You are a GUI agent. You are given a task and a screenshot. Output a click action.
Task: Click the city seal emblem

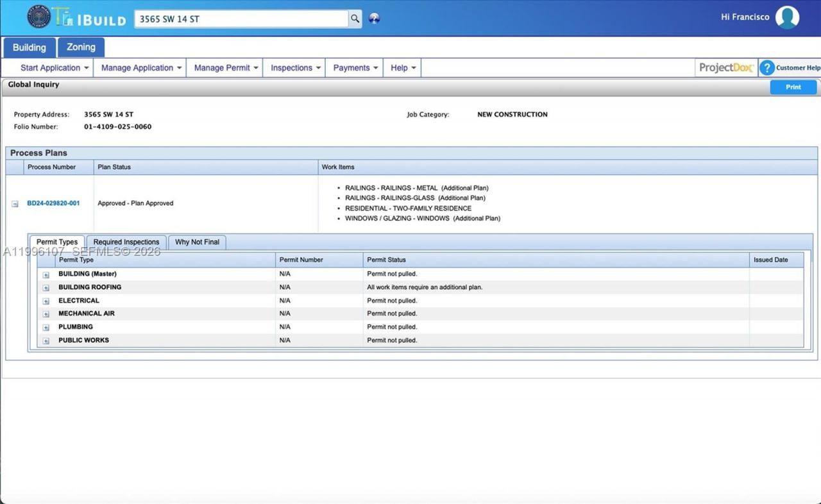coord(38,17)
